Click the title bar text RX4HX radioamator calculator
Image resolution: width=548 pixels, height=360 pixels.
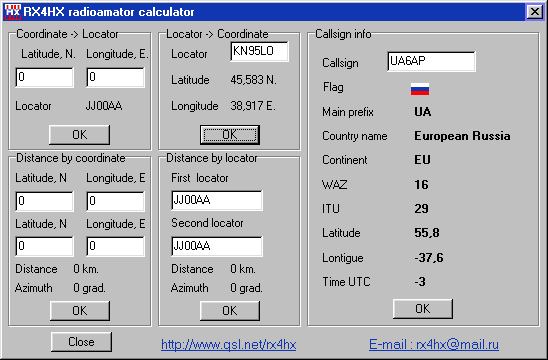(x=108, y=12)
